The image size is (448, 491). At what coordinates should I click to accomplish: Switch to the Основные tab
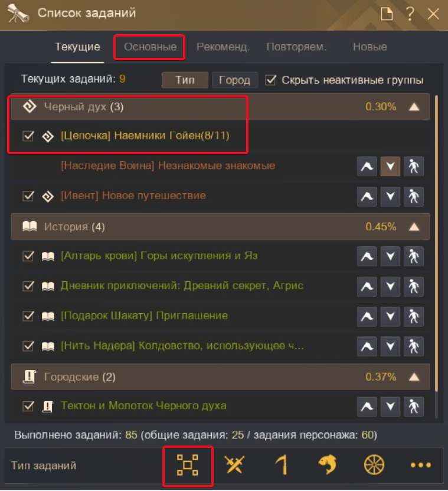150,47
